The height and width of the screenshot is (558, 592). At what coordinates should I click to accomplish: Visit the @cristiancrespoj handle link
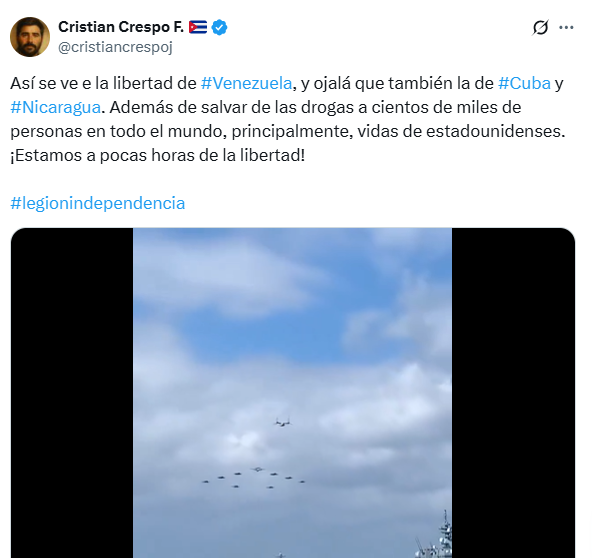pyautogui.click(x=115, y=47)
